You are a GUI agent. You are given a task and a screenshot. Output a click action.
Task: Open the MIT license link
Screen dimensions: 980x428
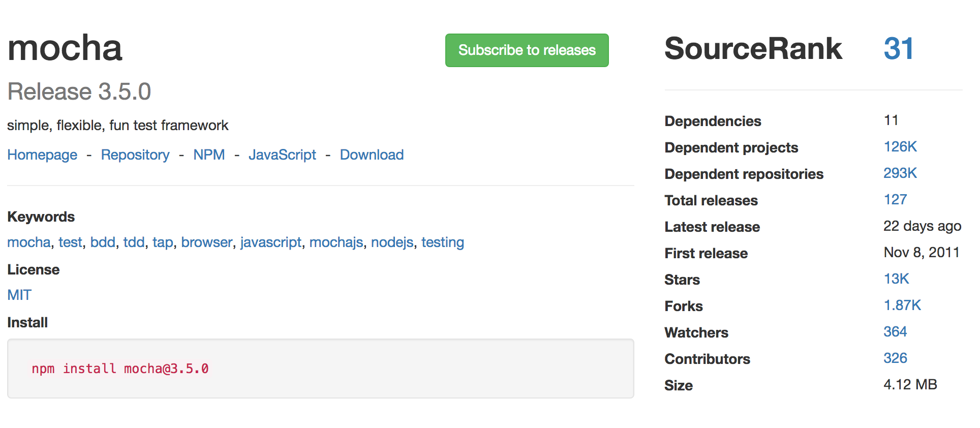19,295
